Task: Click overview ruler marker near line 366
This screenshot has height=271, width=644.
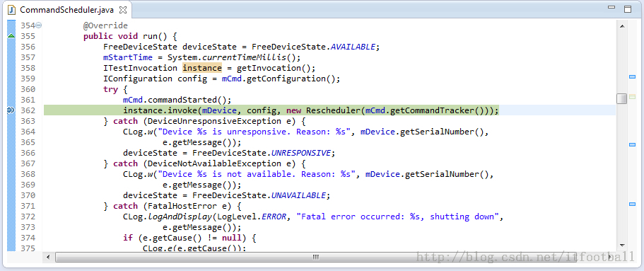Action: [632, 145]
